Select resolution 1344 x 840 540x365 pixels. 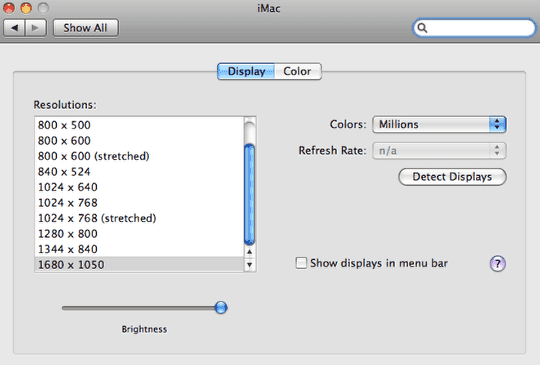(139, 249)
